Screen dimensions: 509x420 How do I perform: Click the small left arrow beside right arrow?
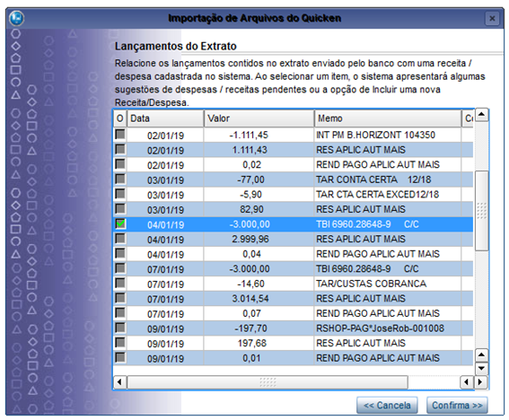tap(467, 382)
